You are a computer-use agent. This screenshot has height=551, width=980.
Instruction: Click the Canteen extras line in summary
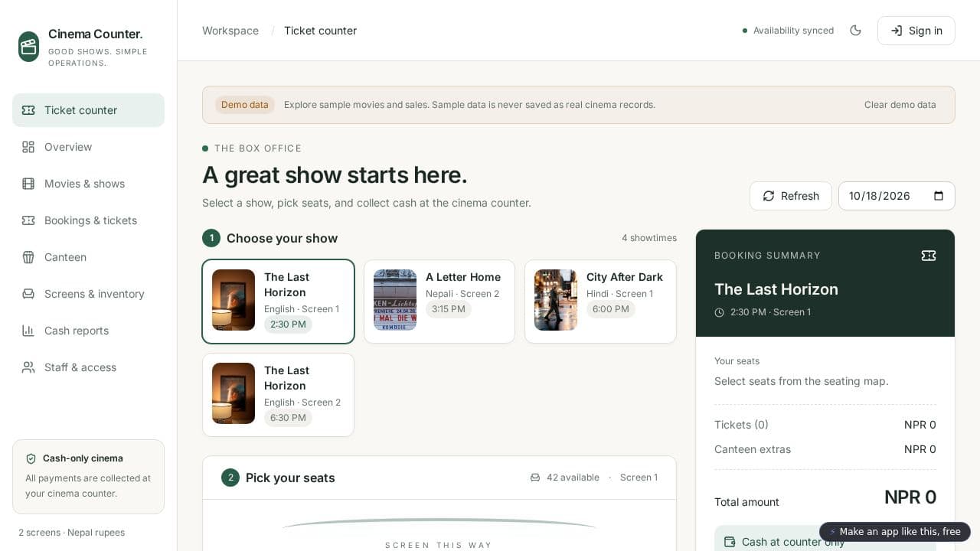coord(825,449)
